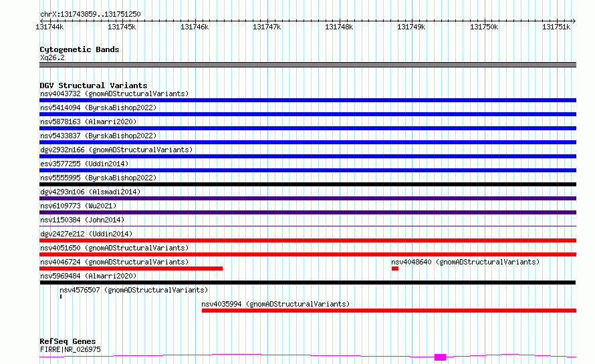Select the tiny blue mark under nsv4576507
595x364 pixels.
pos(61,297)
